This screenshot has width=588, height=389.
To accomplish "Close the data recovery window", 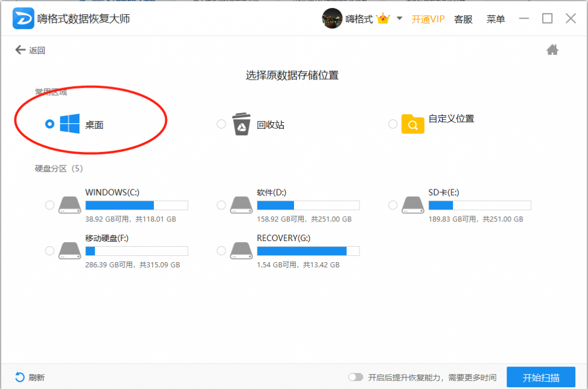I will pos(571,18).
